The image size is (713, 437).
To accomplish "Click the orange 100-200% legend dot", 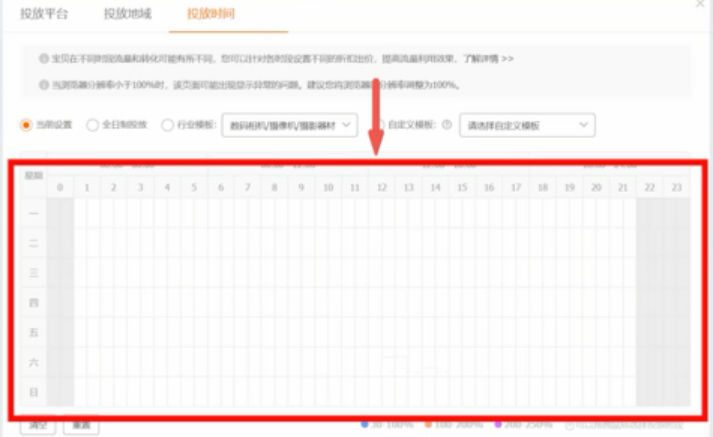I will (427, 425).
